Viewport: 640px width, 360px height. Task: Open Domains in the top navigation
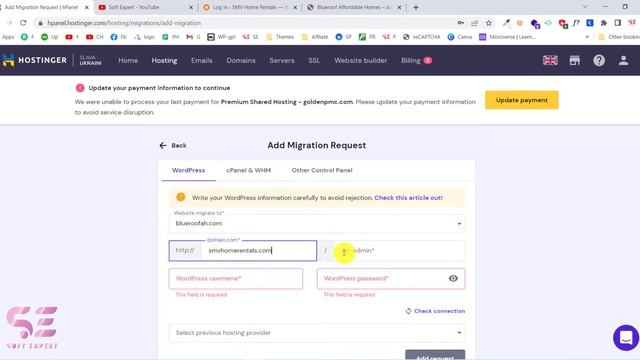tap(241, 60)
